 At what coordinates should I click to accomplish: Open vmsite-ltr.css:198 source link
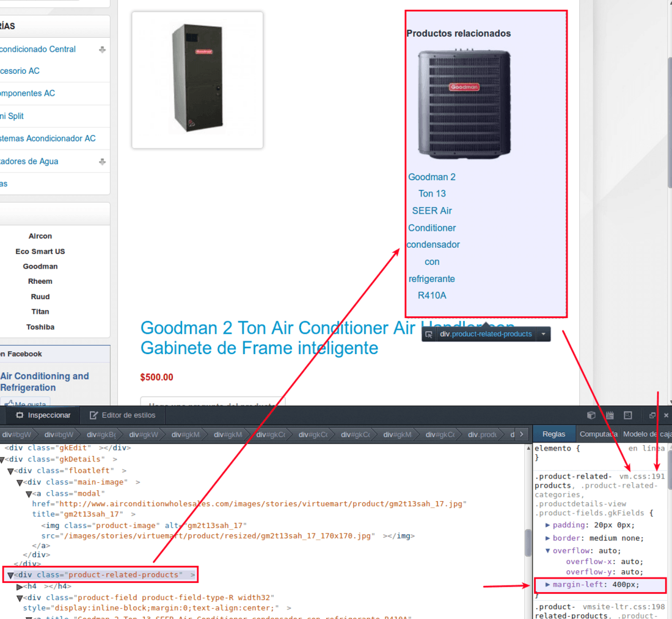coord(624,607)
